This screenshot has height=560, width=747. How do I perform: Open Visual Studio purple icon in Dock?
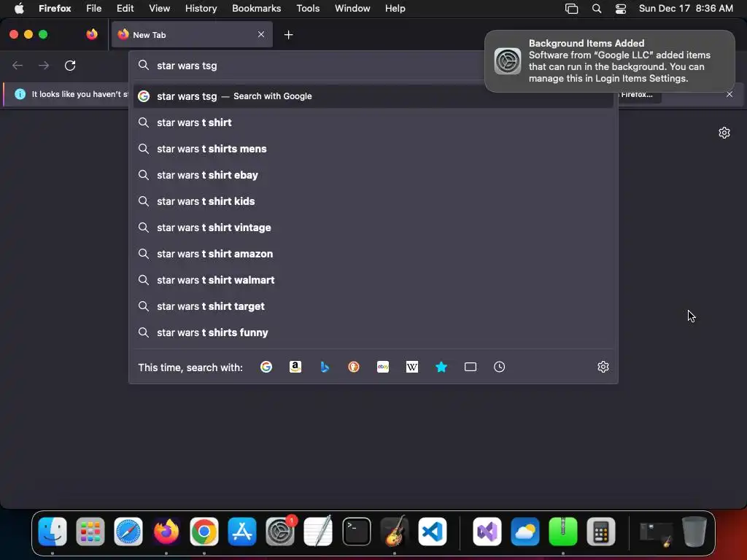(x=487, y=532)
